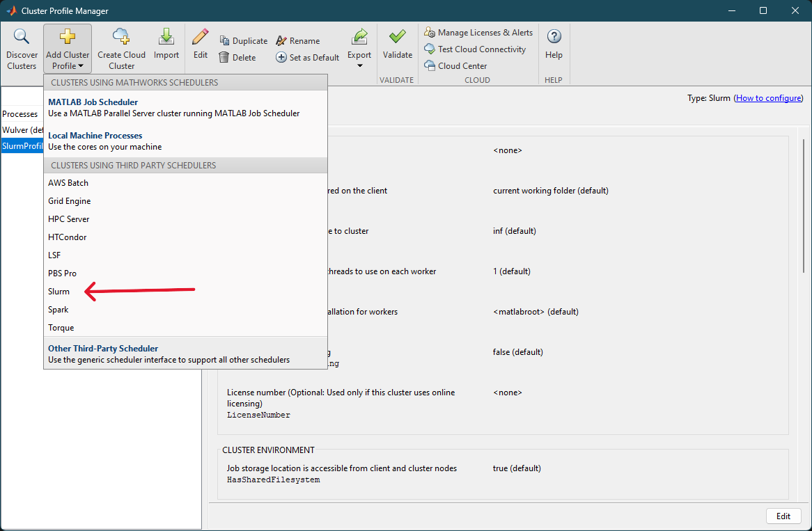Click the '<matlabroot> (default)' value

[536, 312]
